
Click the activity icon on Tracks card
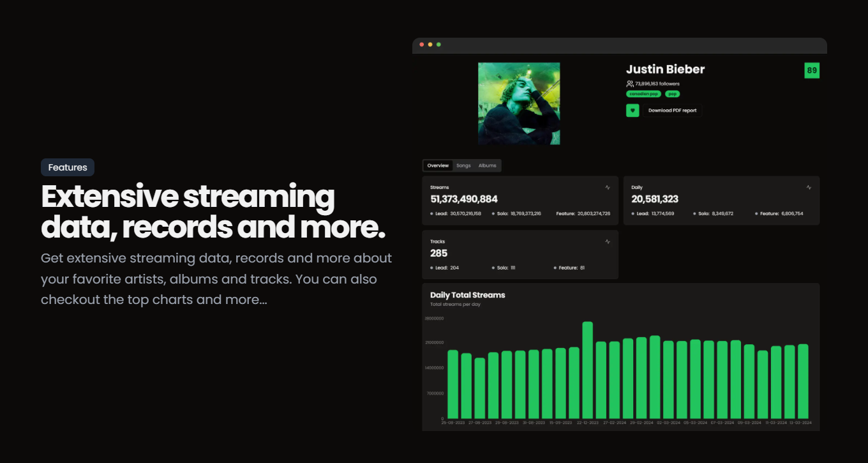click(608, 241)
